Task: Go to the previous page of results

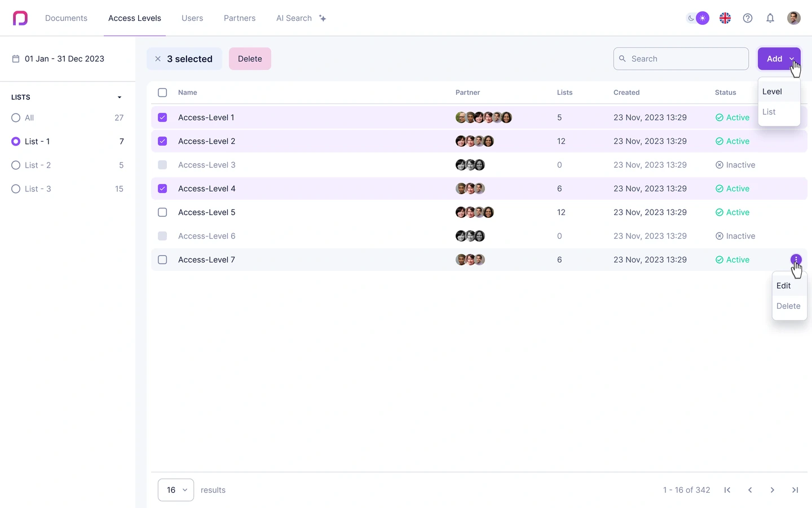Action: coord(750,490)
